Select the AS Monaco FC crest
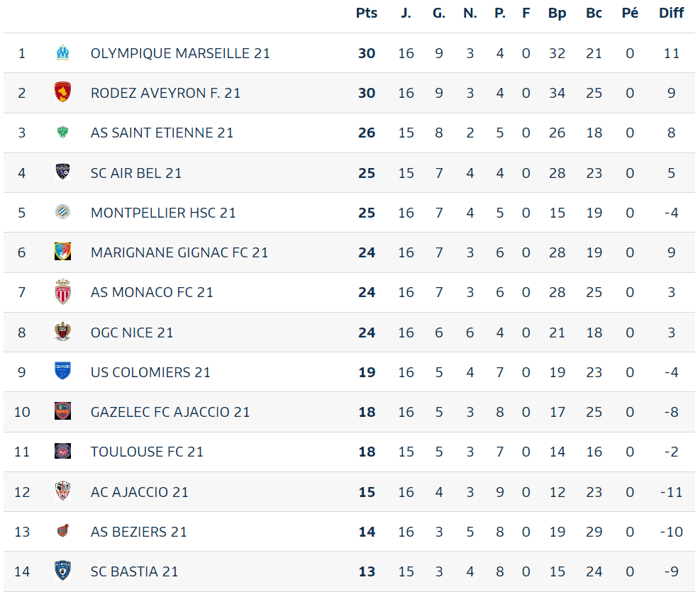 point(62,292)
